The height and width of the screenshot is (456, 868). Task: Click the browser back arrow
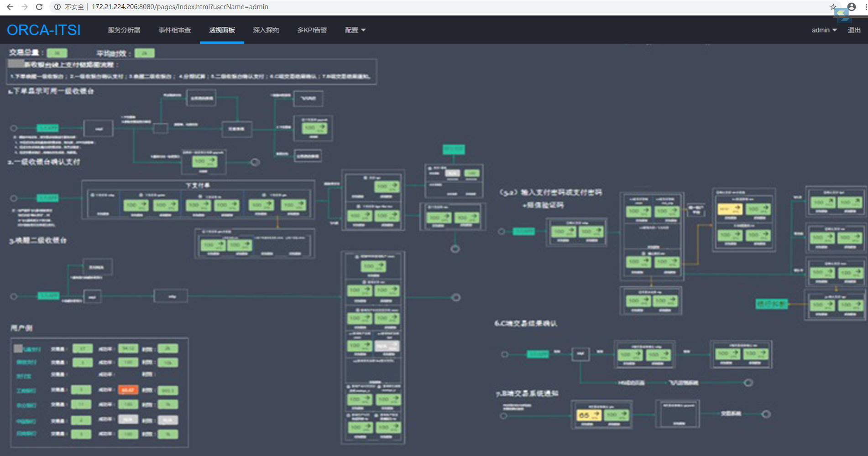click(x=10, y=7)
